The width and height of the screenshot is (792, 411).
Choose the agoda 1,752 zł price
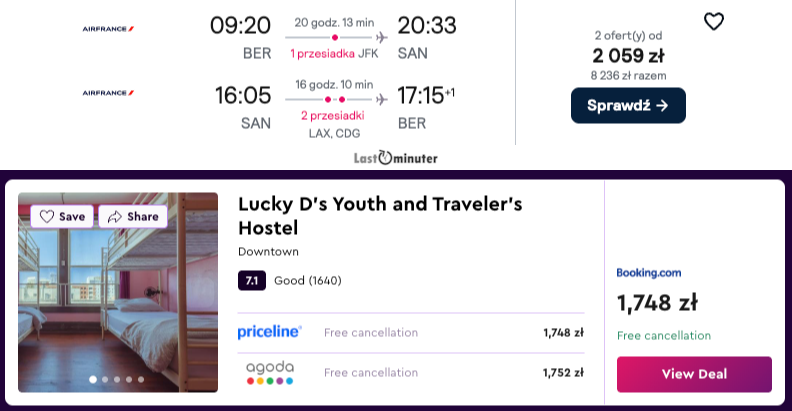point(563,373)
